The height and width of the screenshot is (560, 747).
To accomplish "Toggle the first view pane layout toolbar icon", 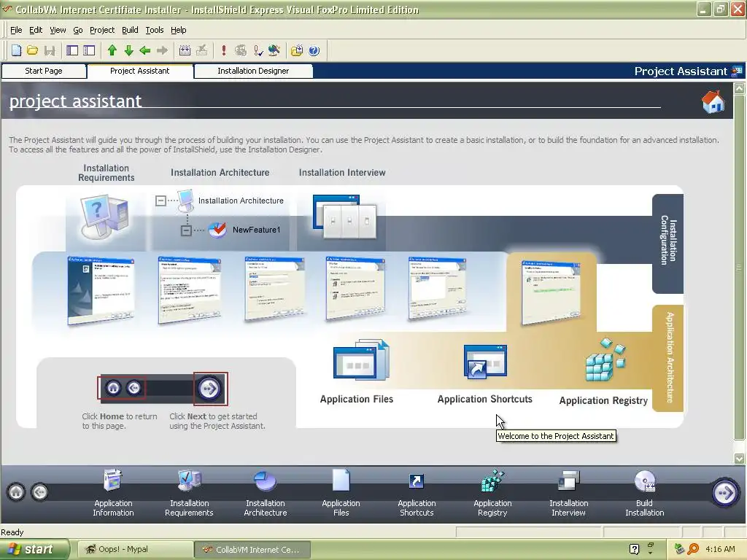I will (72, 50).
